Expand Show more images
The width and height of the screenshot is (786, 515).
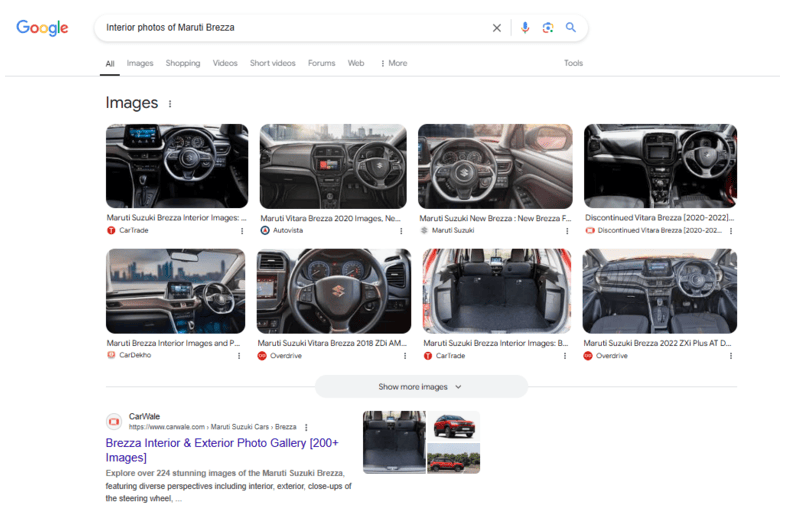click(420, 387)
